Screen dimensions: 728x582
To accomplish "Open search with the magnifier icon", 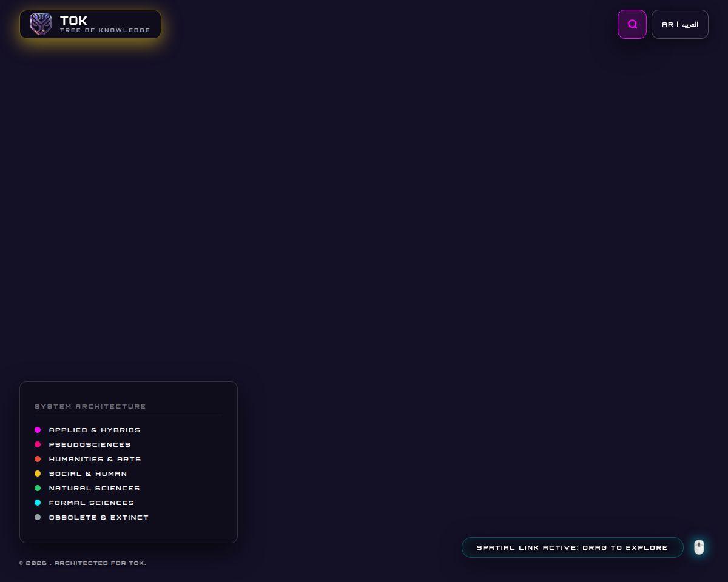I will pyautogui.click(x=632, y=24).
